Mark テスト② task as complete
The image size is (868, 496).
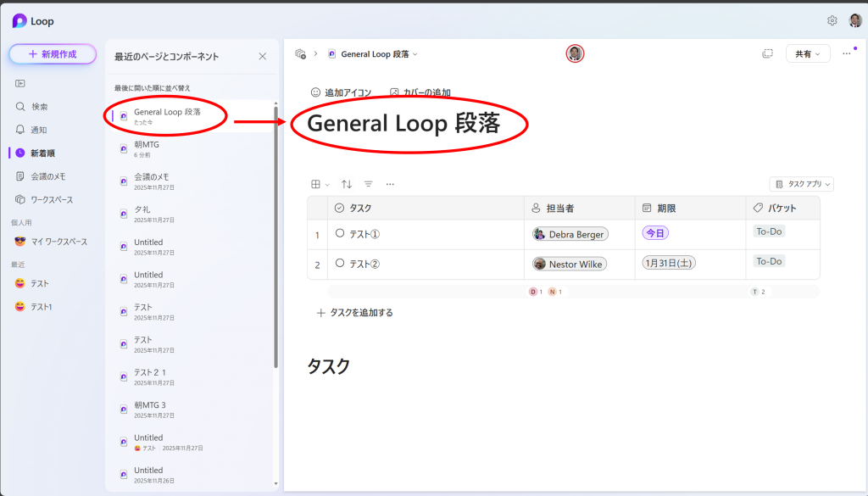tap(340, 264)
